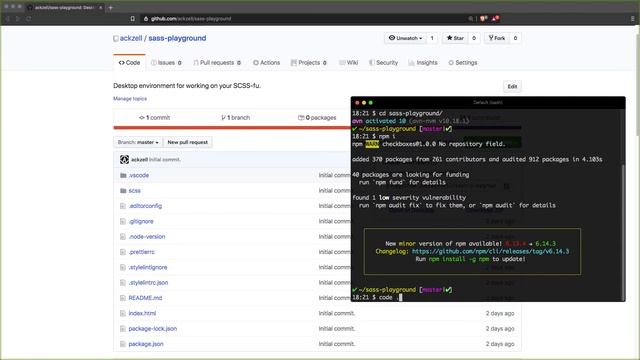The width and height of the screenshot is (640, 360).
Task: Switch to the Projects tab
Action: coord(309,62)
